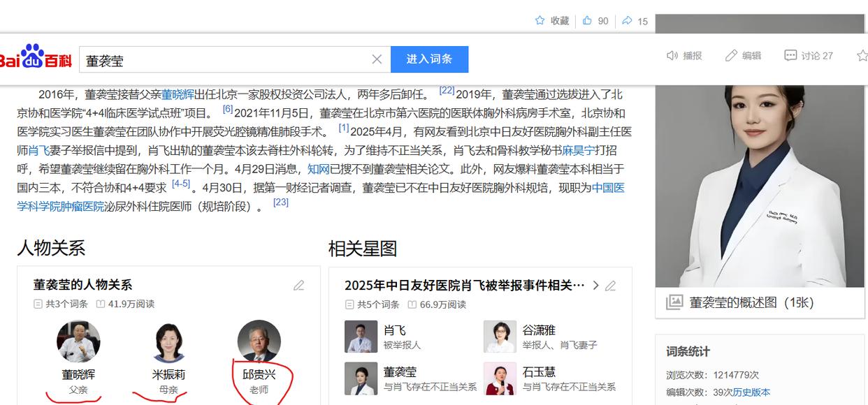
Task: Click the 收藏 star icon
Action: click(540, 21)
